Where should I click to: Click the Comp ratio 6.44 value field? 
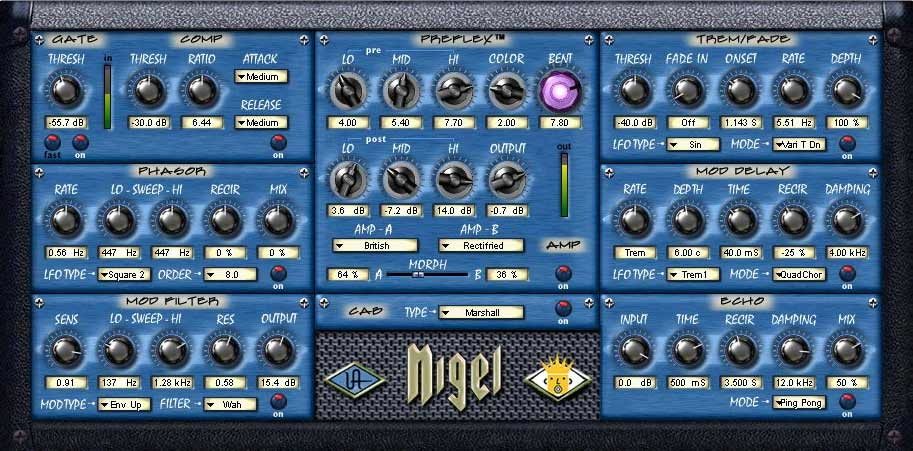pos(203,123)
